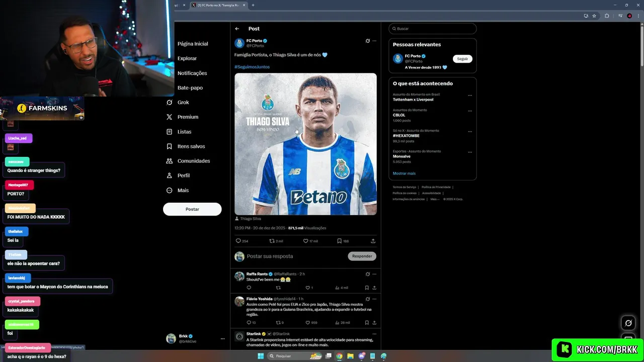
Task: Bookmark Flávio Yoshida reply
Action: pos(367,323)
